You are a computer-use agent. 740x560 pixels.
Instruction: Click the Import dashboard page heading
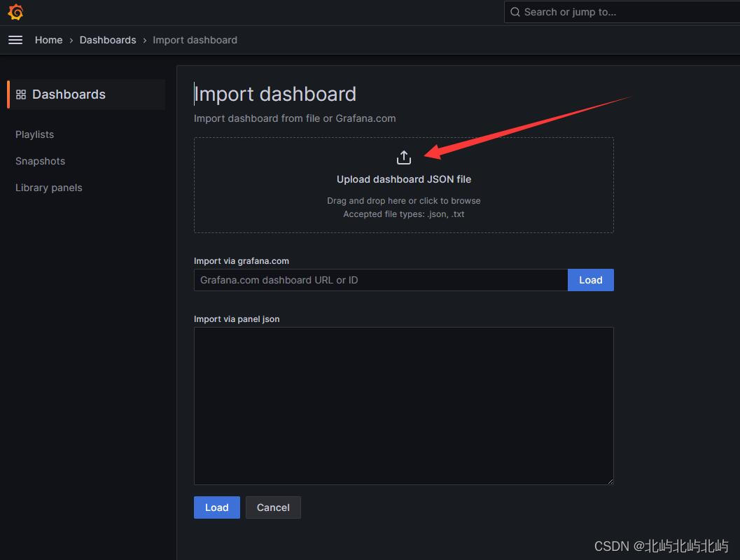[275, 94]
